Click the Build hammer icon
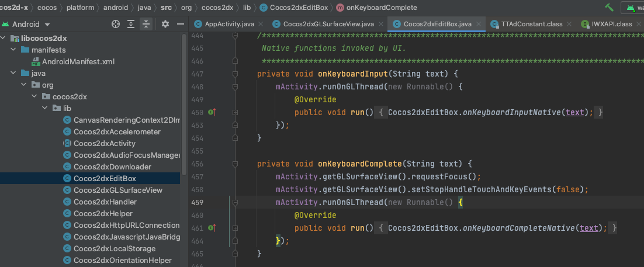Viewport: 644px width, 267px height. tap(609, 8)
